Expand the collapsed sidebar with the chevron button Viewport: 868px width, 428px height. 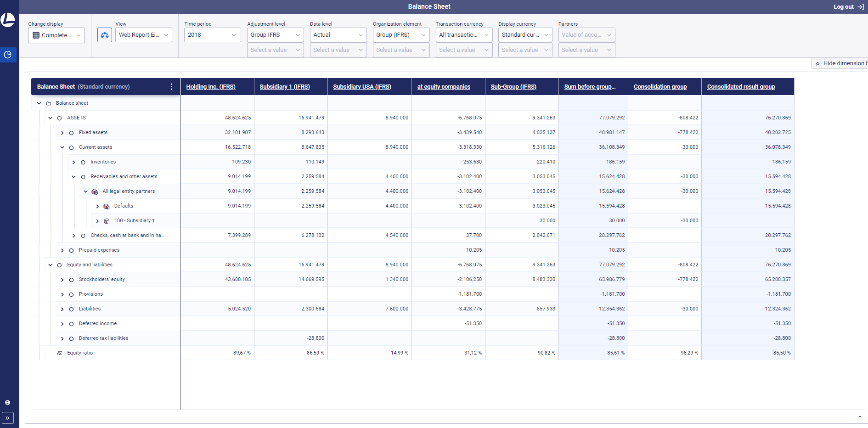[x=8, y=418]
